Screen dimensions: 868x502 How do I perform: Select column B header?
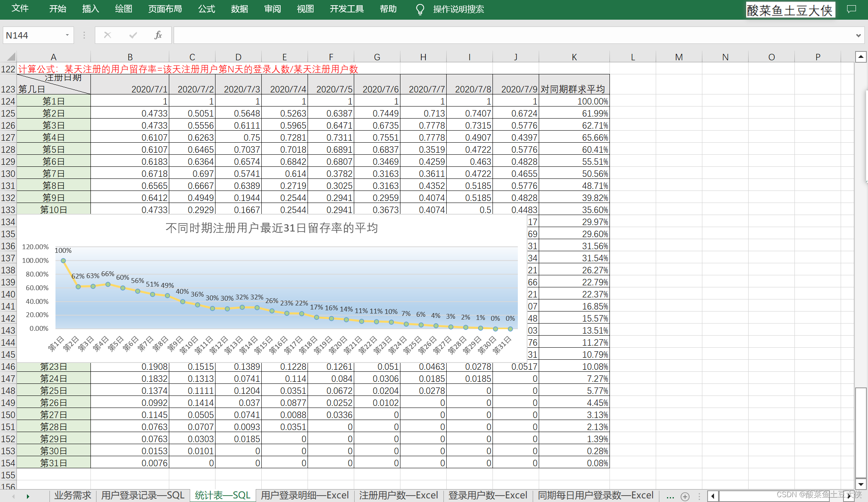click(130, 57)
